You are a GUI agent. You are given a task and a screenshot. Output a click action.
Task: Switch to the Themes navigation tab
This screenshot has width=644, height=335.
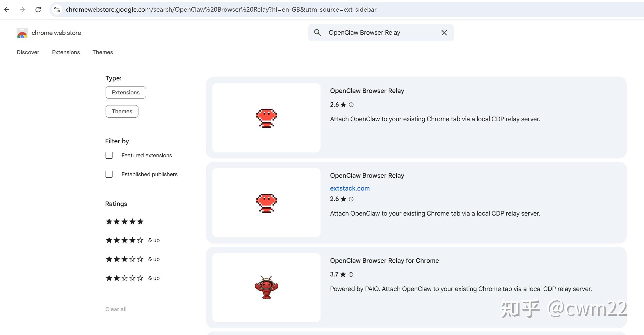[x=103, y=52]
